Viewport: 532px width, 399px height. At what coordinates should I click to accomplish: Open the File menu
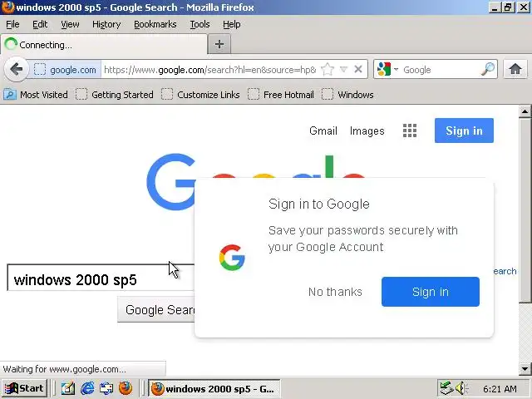12,24
